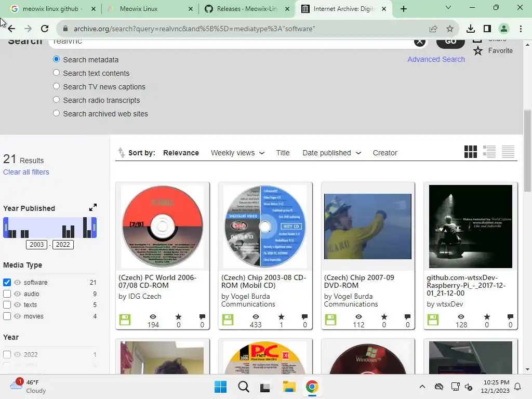This screenshot has height=399, width=532.
Task: Switch to compact list view
Action: click(508, 152)
